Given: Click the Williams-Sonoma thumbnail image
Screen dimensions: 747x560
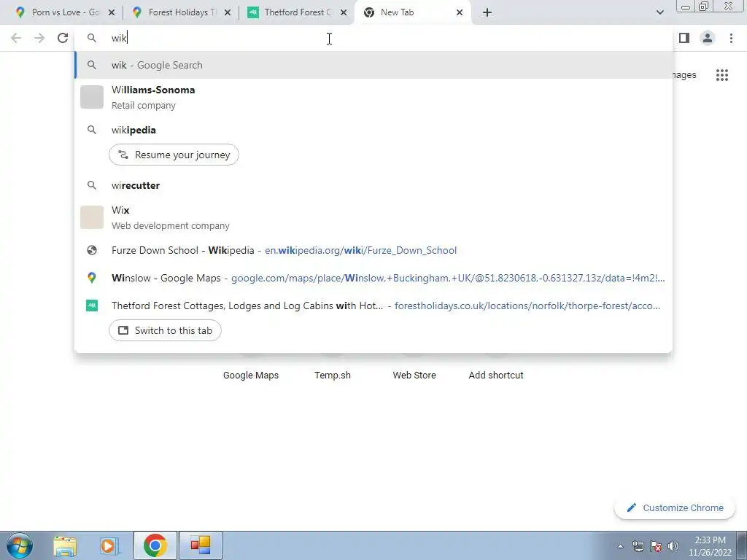Looking at the screenshot, I should click(x=92, y=97).
